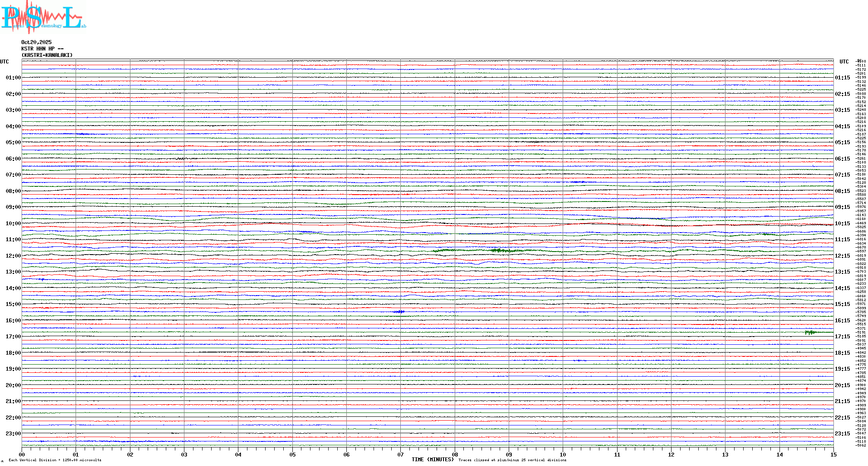Click the 20:15 time label on right
Image resolution: width=868 pixels, height=466 pixels.
point(843,385)
